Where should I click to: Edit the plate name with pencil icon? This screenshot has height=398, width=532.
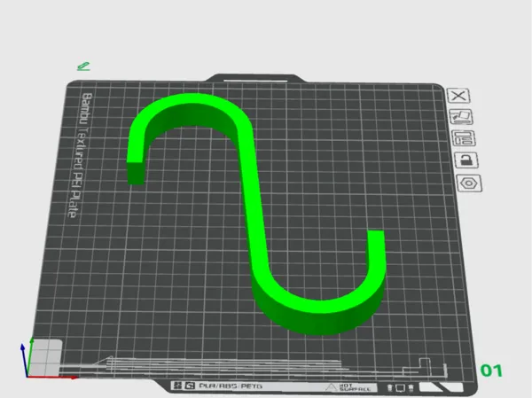[83, 66]
